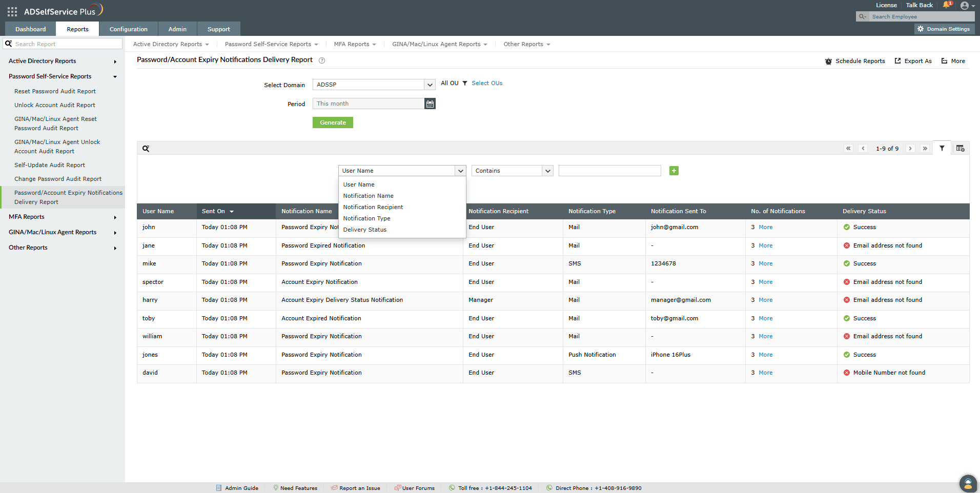Click More for john's notifications count
The height and width of the screenshot is (493, 980).
tap(765, 227)
